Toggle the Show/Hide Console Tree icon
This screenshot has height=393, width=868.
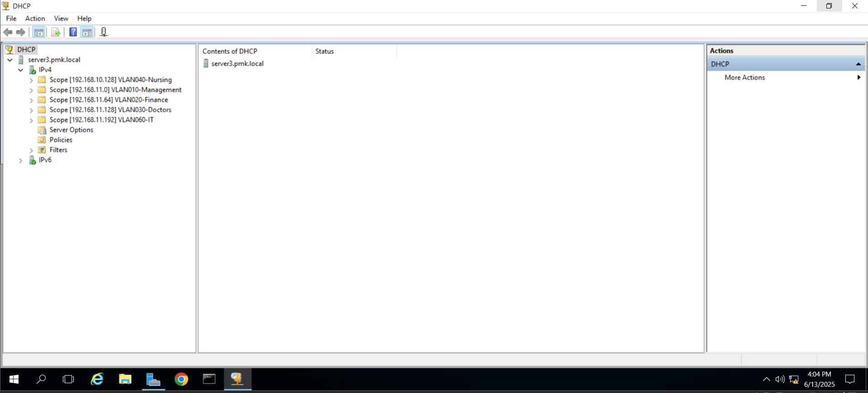(x=39, y=32)
